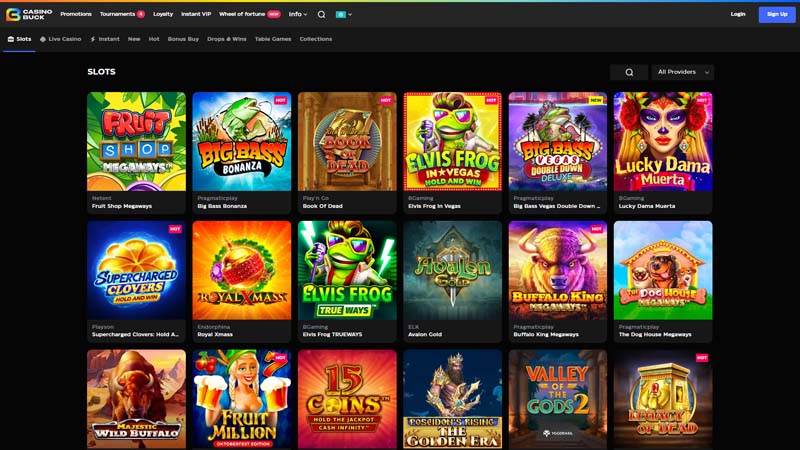Screen dimensions: 800x450
Task: Open the Majestic Wild Buffalo thumbnail
Action: point(136,399)
